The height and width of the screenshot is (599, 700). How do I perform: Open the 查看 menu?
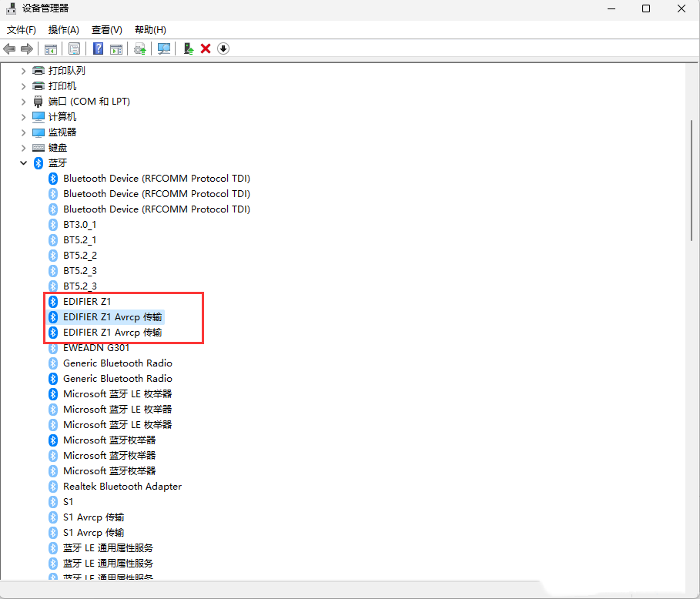tap(106, 29)
